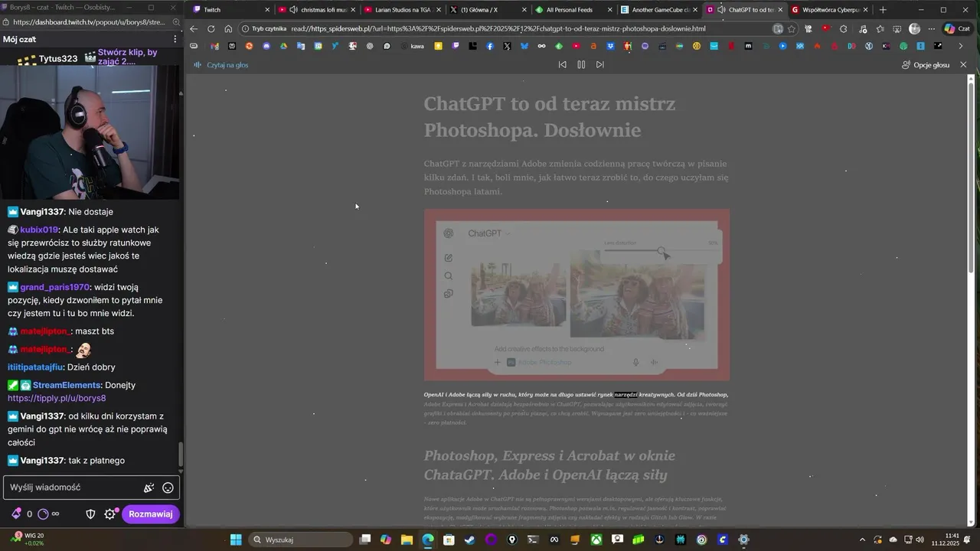Open the browser settings and more menu
This screenshot has width=980, height=551.
[931, 29]
